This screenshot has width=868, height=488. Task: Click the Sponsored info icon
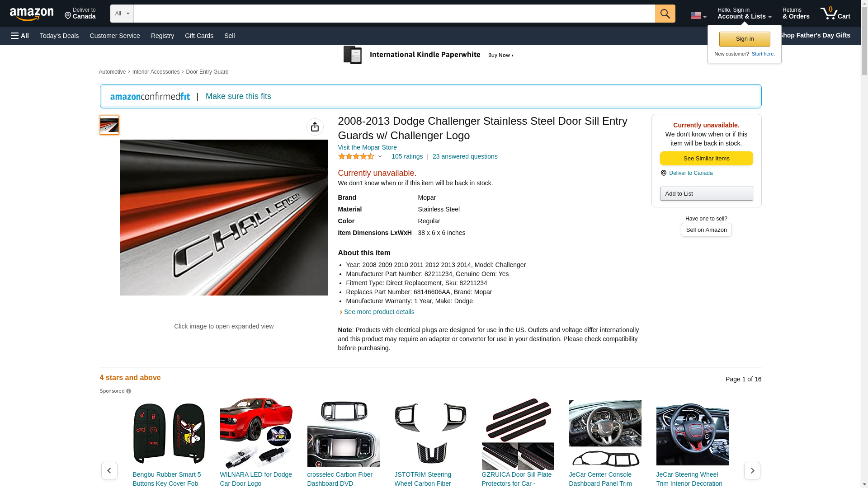click(128, 391)
